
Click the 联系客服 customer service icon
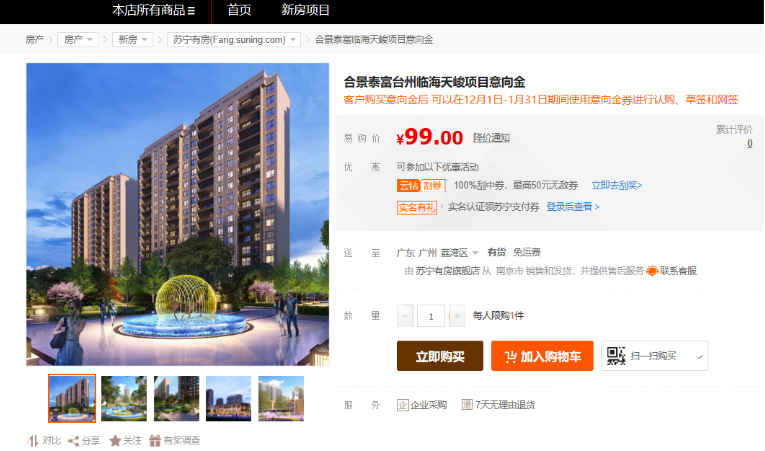(652, 271)
